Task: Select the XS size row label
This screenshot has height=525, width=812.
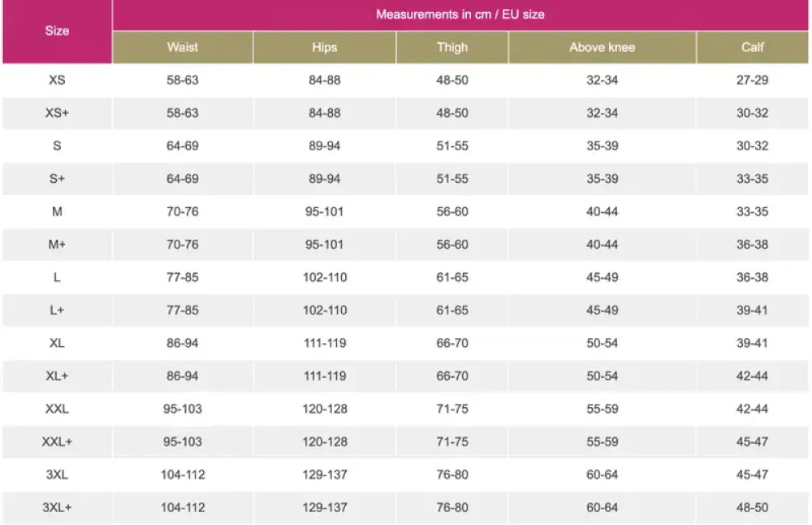Action: click(57, 80)
